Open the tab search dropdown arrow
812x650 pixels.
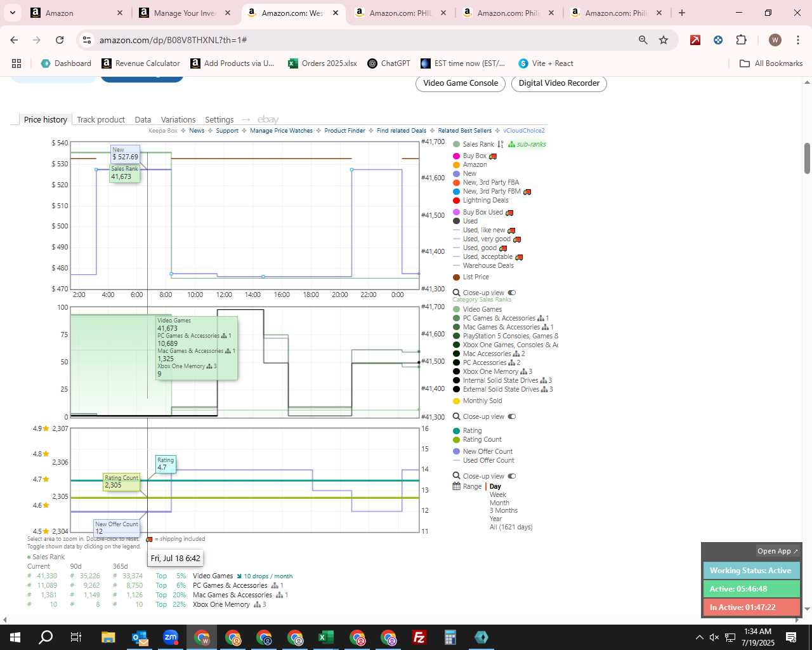tap(12, 13)
